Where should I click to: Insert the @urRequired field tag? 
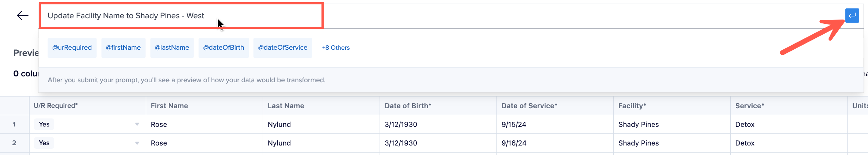tap(72, 48)
